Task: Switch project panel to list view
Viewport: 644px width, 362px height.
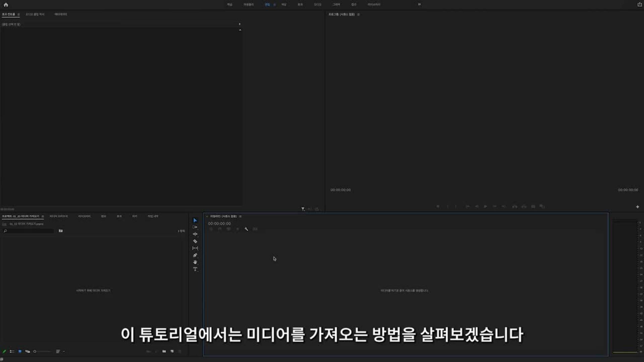Action: point(12,351)
